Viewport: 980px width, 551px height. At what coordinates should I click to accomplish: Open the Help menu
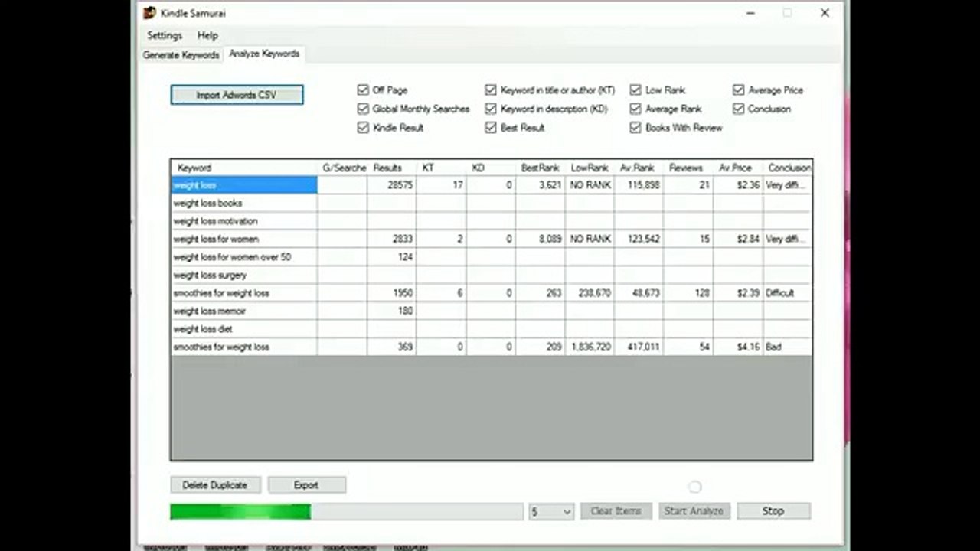pos(207,35)
